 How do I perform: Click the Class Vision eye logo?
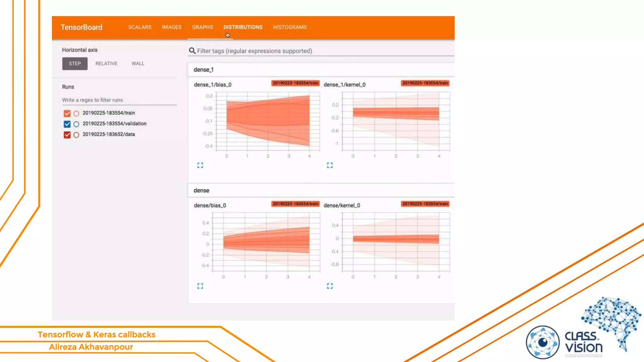542,342
